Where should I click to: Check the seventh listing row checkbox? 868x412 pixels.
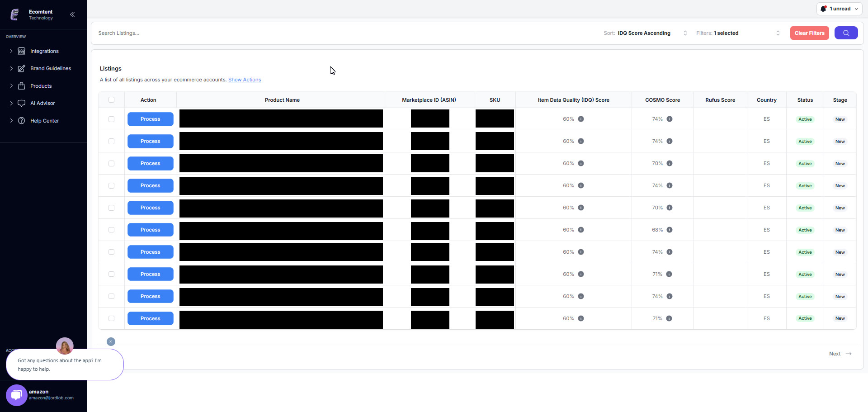111,252
